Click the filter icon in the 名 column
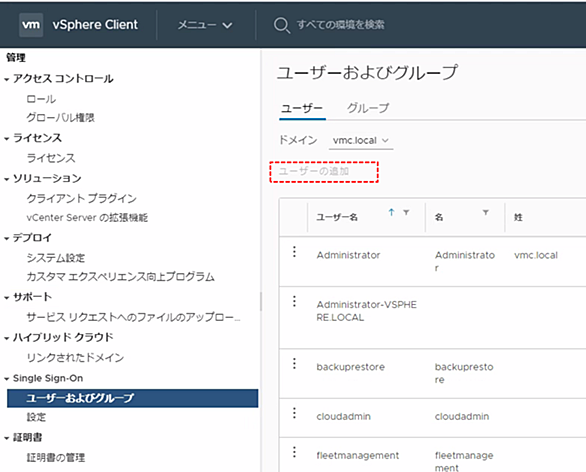 tap(485, 213)
